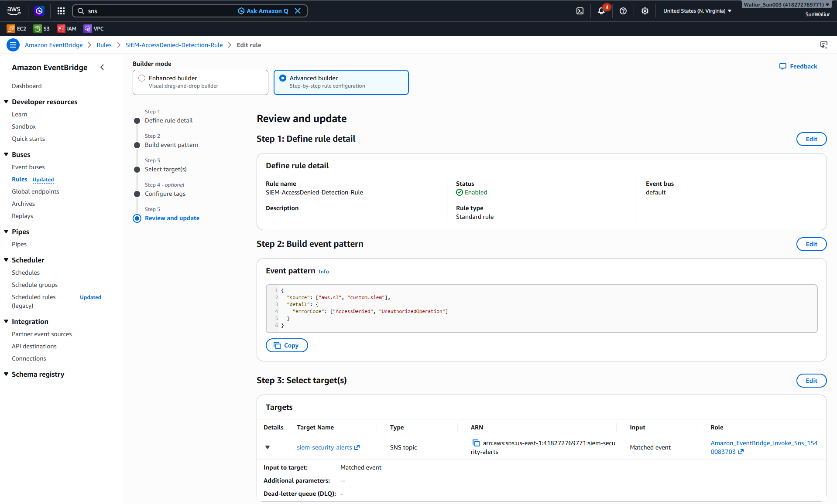Open the siem-security-alerts target link
Screen dimensions: 837x504
tap(328, 447)
